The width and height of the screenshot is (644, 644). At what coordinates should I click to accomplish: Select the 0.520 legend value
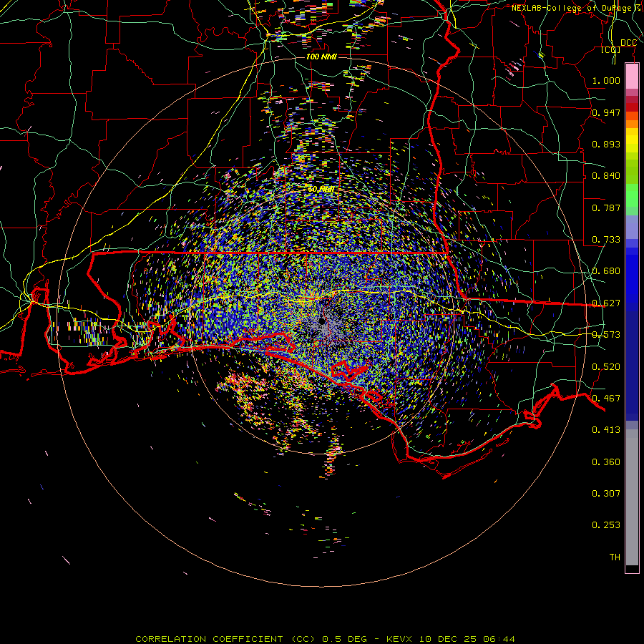click(606, 367)
